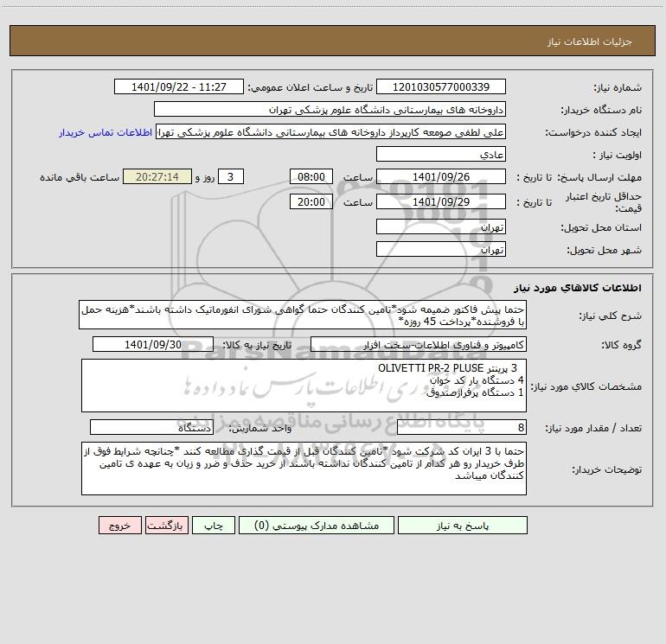Click the شرح کلی نیاز text box

point(303,315)
